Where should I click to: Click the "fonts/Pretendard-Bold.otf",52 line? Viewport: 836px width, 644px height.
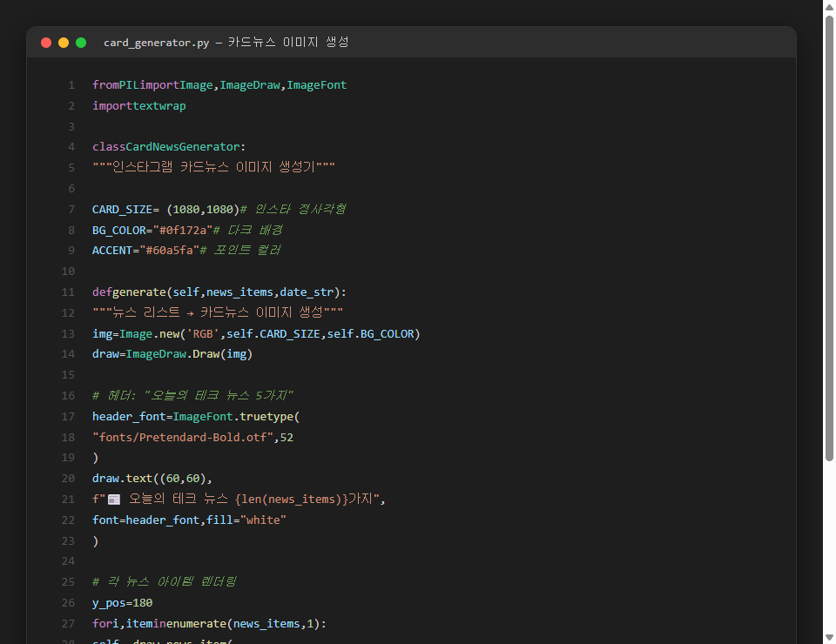(193, 438)
